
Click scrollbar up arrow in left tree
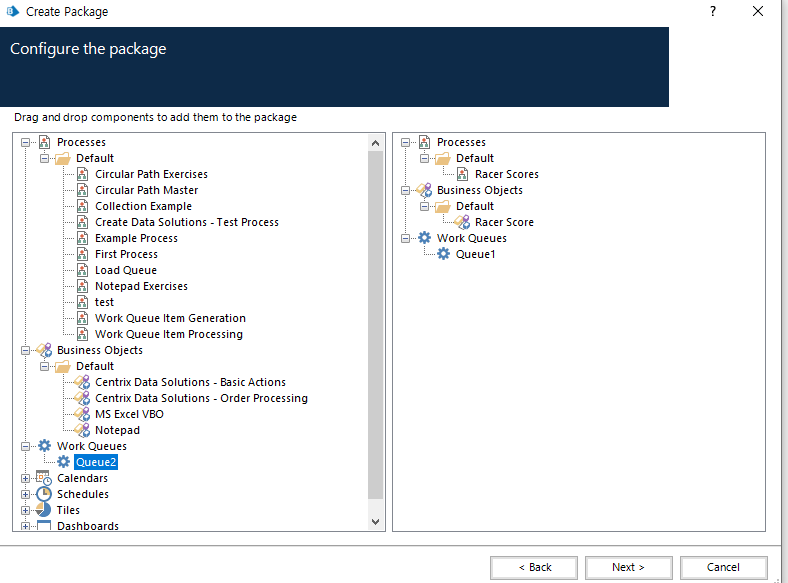coord(375,143)
